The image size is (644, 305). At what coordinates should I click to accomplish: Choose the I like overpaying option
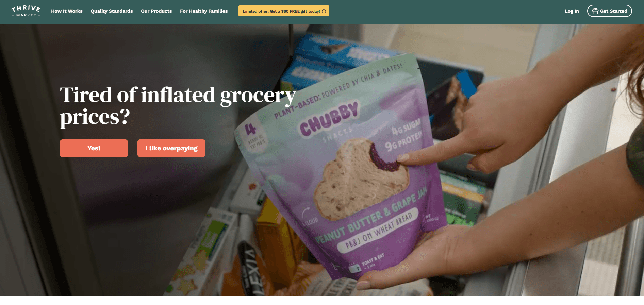click(x=171, y=148)
